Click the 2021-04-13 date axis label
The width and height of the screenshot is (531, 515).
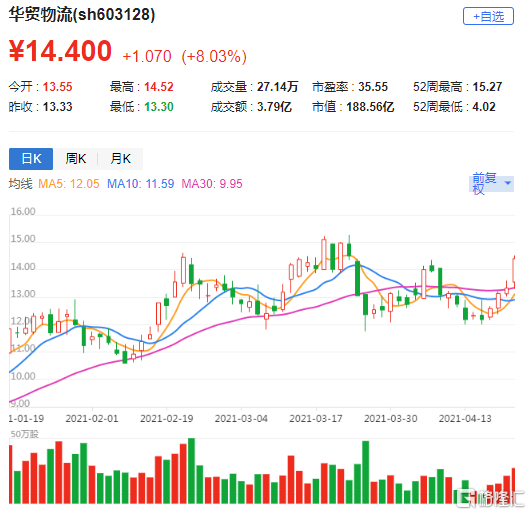pos(465,419)
